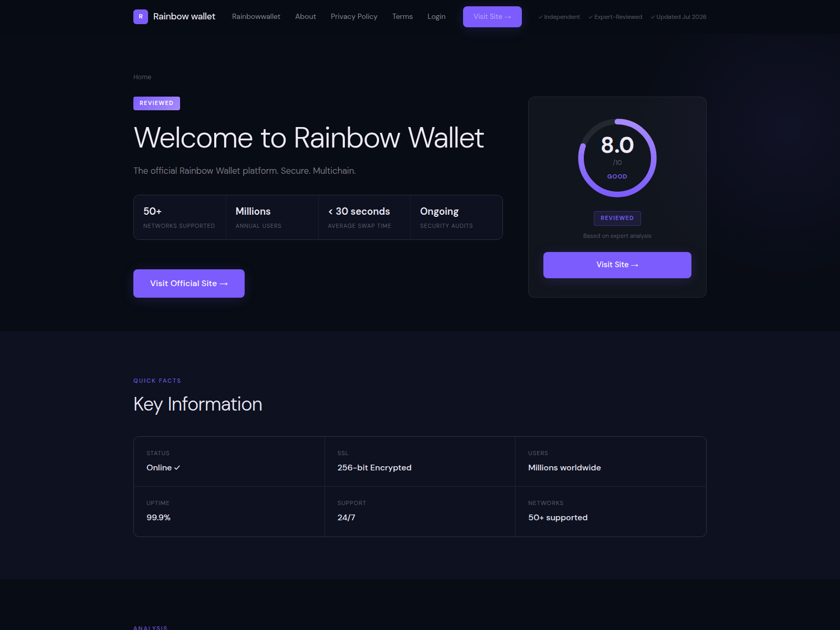Click the solid REVIEWED badge above headline

pos(156,103)
